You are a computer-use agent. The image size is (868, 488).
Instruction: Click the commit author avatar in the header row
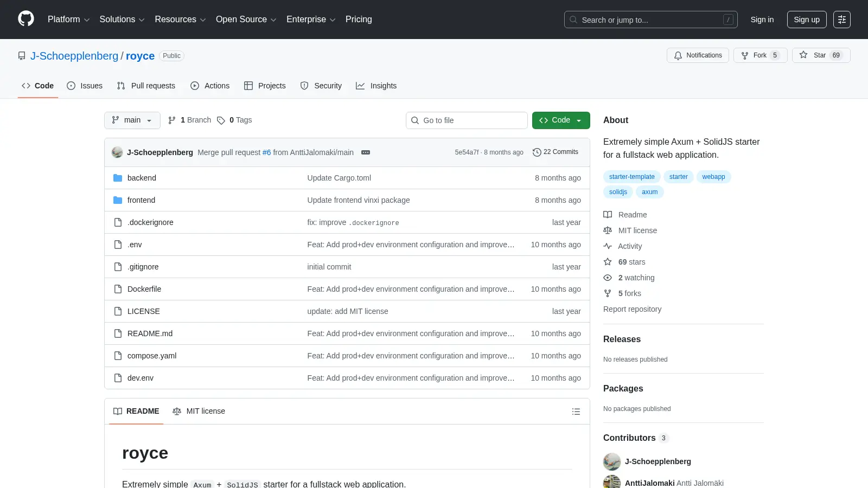(117, 152)
